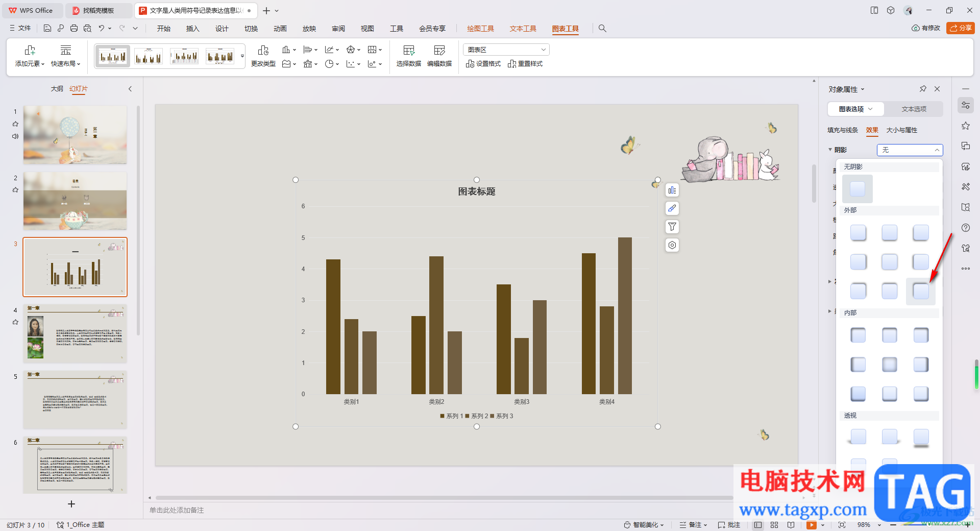Open the chart element 图表区 combo box
Viewport: 980px width, 531px height.
(506, 50)
